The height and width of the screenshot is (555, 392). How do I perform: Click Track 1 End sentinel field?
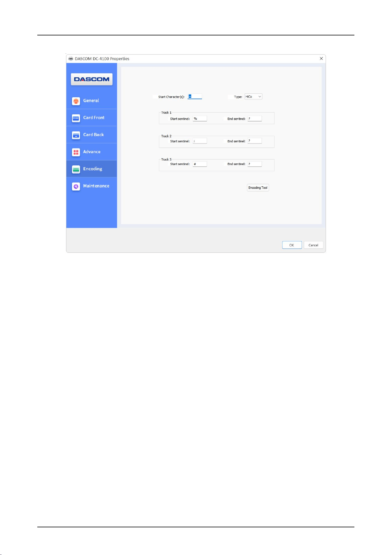[x=255, y=119]
